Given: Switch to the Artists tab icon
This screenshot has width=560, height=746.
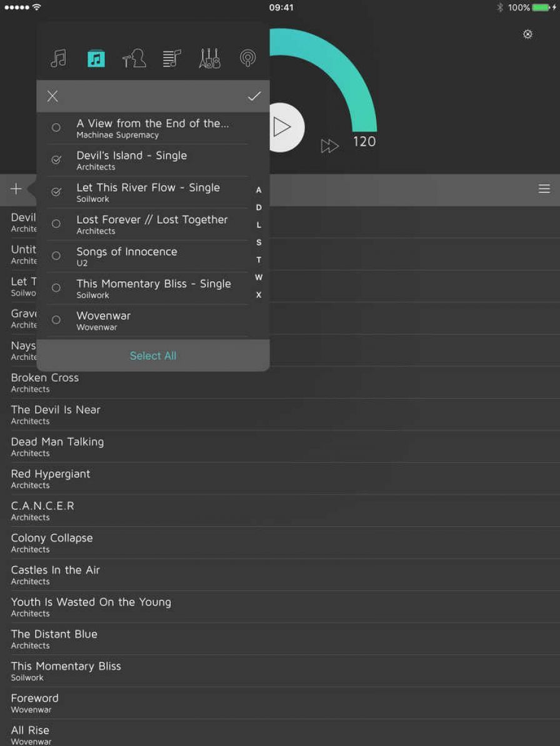Looking at the screenshot, I should pyautogui.click(x=134, y=59).
